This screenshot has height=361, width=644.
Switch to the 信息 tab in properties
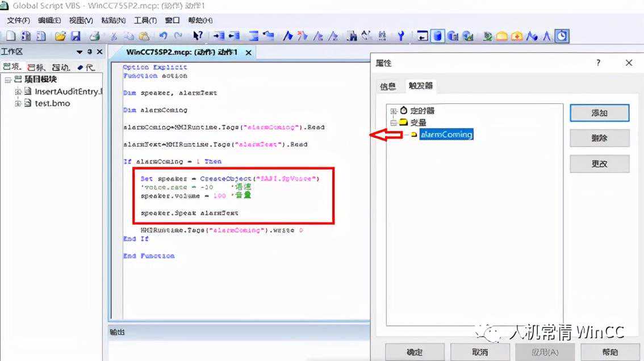click(388, 86)
